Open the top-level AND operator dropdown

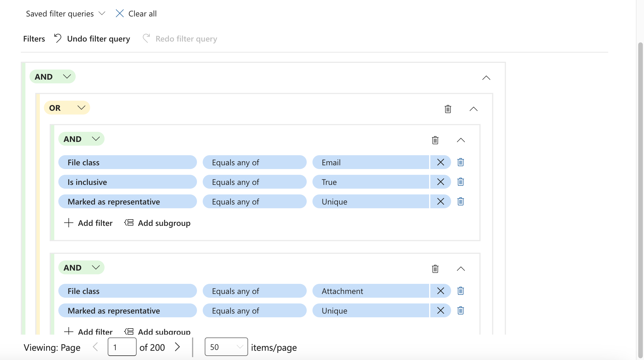(x=53, y=77)
